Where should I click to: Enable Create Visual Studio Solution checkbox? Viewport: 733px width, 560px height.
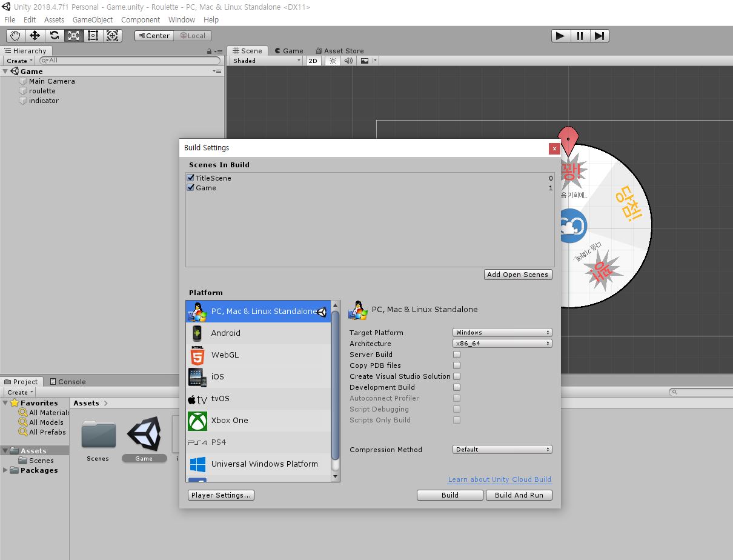[457, 376]
